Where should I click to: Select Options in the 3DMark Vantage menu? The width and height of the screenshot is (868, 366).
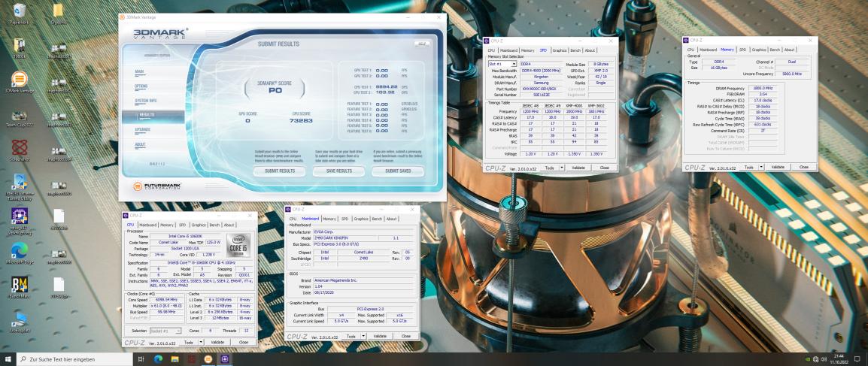(141, 86)
